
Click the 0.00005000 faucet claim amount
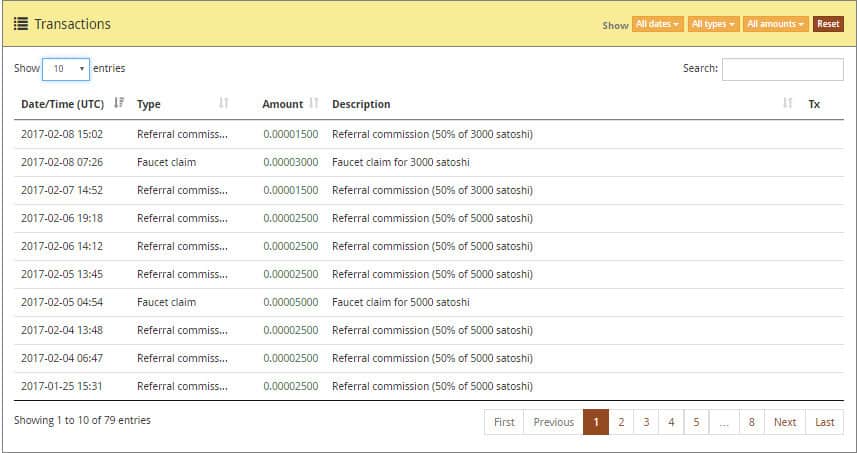(x=290, y=302)
